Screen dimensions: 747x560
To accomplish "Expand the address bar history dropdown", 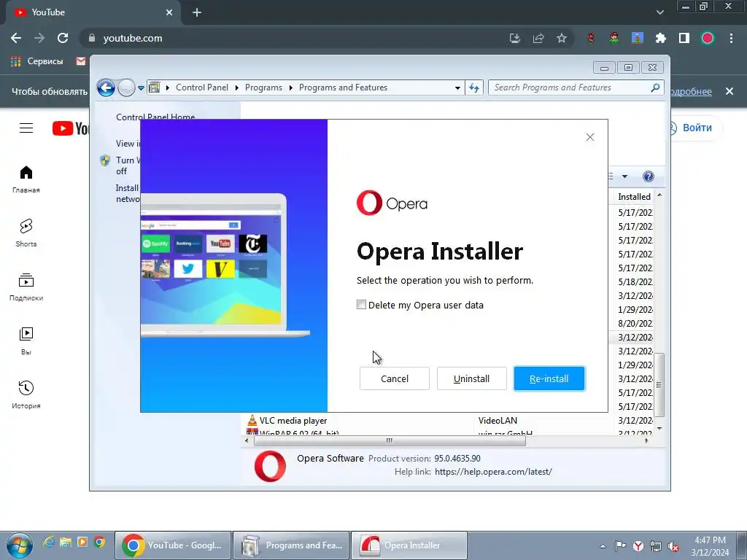I will (457, 87).
